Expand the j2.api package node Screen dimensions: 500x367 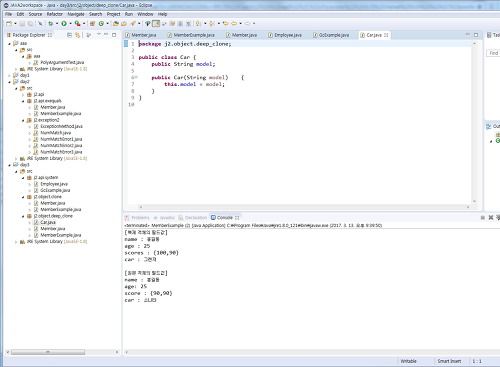point(23,95)
